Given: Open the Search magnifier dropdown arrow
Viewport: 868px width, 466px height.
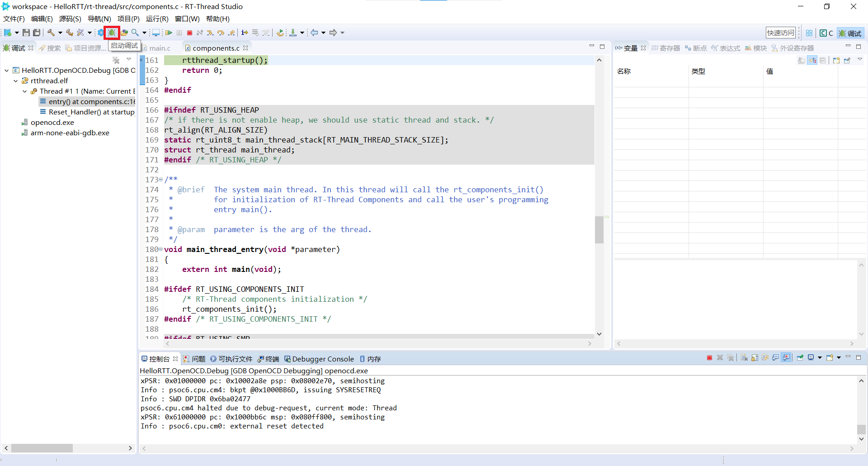Looking at the screenshot, I should (x=144, y=33).
